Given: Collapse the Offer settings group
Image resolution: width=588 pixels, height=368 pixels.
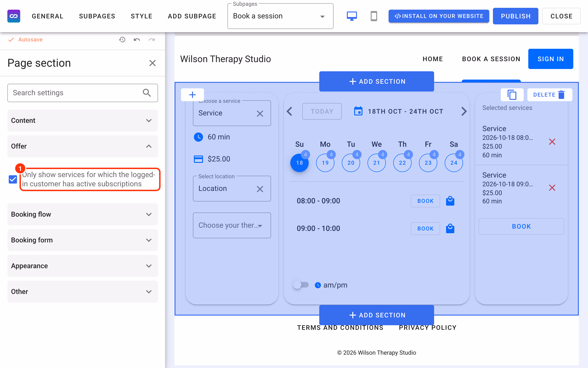Looking at the screenshot, I should pyautogui.click(x=83, y=146).
